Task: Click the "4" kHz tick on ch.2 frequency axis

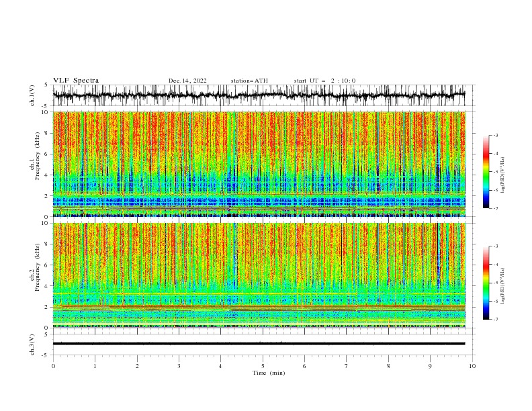Action: click(x=47, y=286)
